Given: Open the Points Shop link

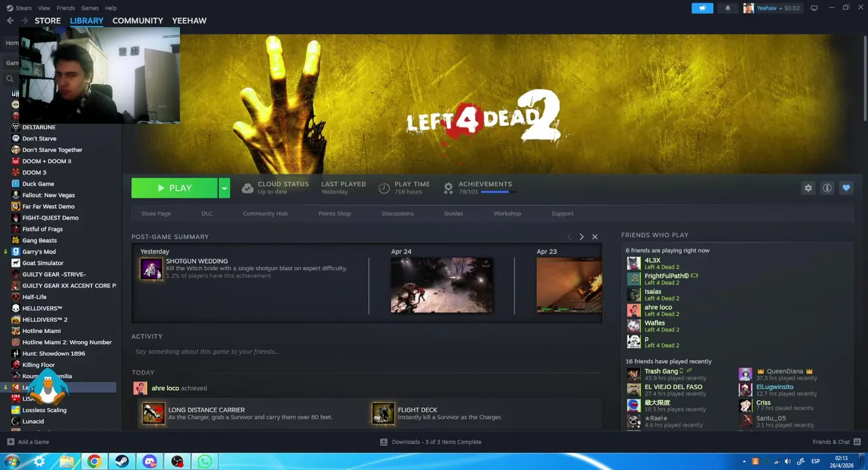Looking at the screenshot, I should pos(334,213).
